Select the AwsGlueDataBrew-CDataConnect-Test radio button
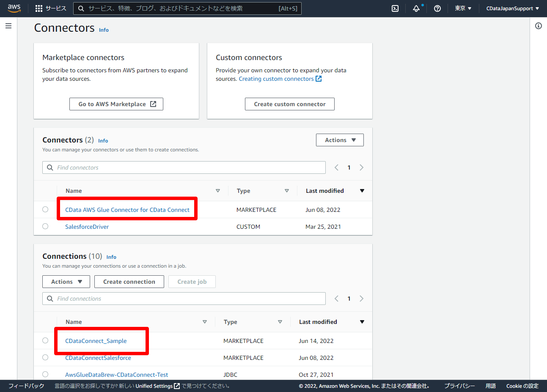Viewport: 547px width, 392px height. tap(45, 374)
